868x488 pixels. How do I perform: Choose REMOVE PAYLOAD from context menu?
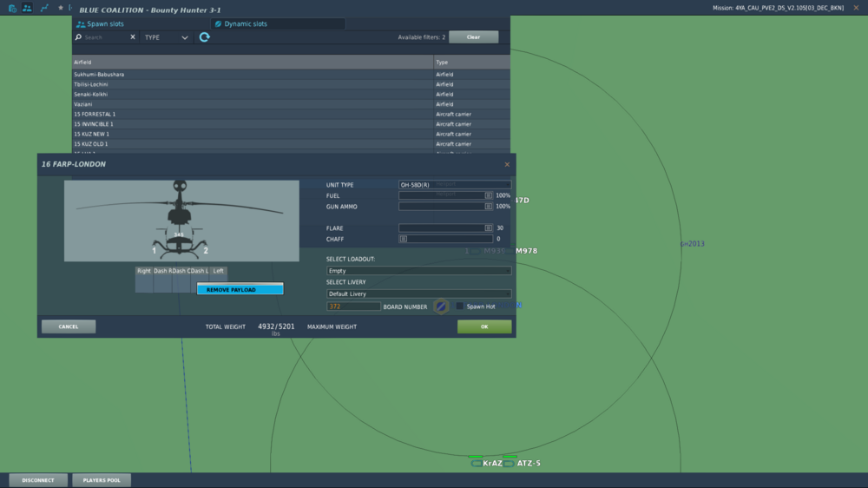(240, 290)
